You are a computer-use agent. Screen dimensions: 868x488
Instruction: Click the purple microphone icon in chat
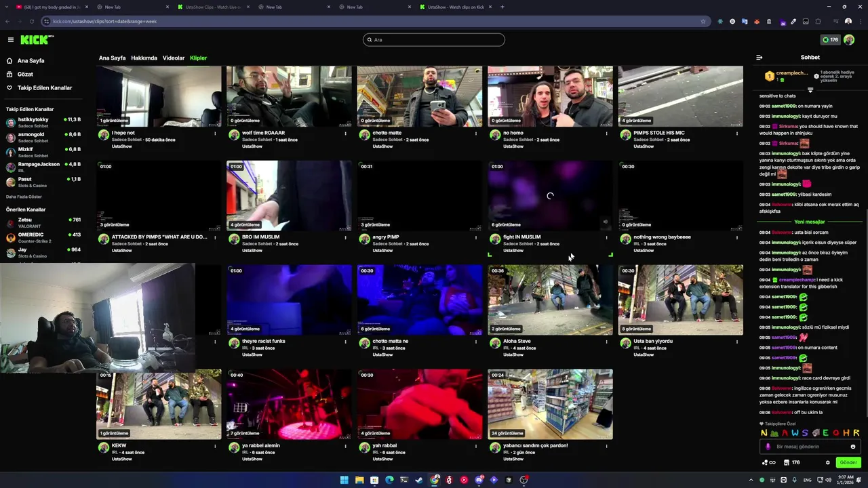[x=768, y=447]
